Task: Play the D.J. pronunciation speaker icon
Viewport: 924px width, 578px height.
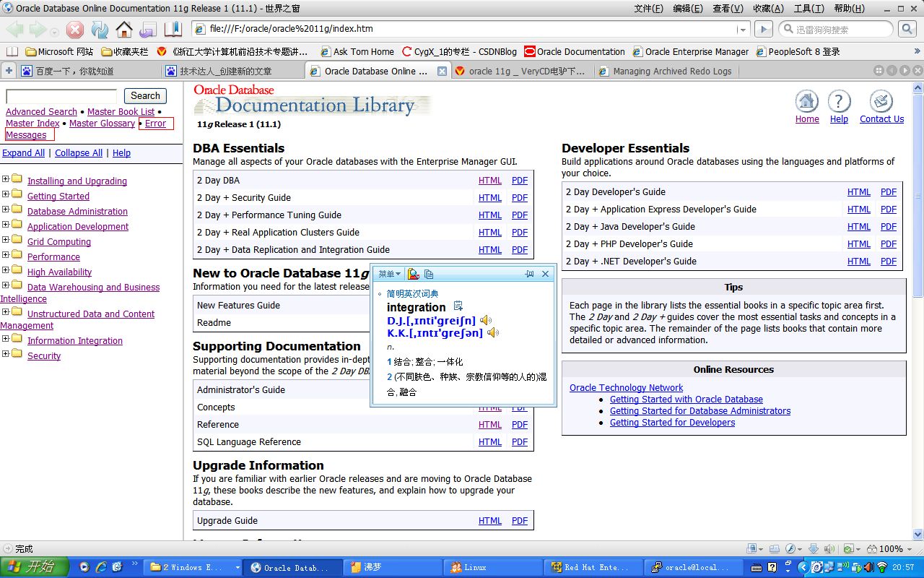Action: 487,320
